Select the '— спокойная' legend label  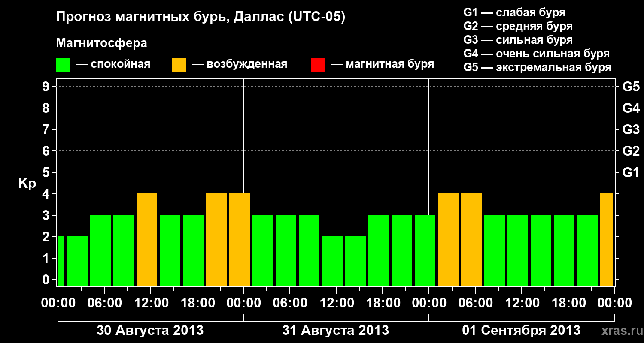113,65
